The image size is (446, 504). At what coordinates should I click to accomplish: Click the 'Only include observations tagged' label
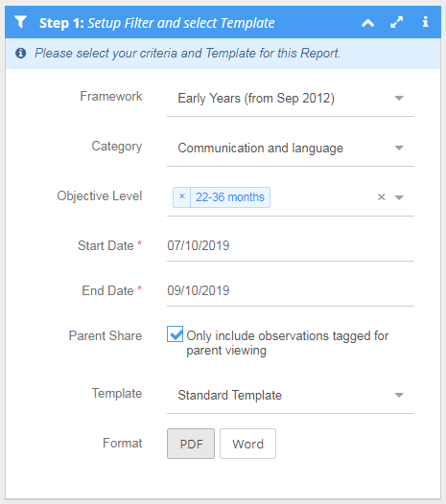[288, 343]
